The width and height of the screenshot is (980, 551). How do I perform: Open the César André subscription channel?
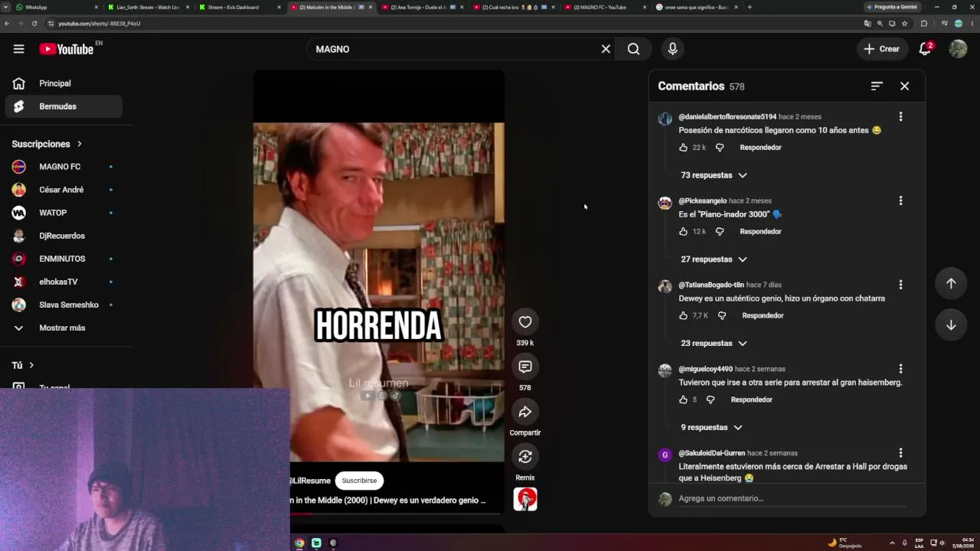pyautogui.click(x=64, y=190)
